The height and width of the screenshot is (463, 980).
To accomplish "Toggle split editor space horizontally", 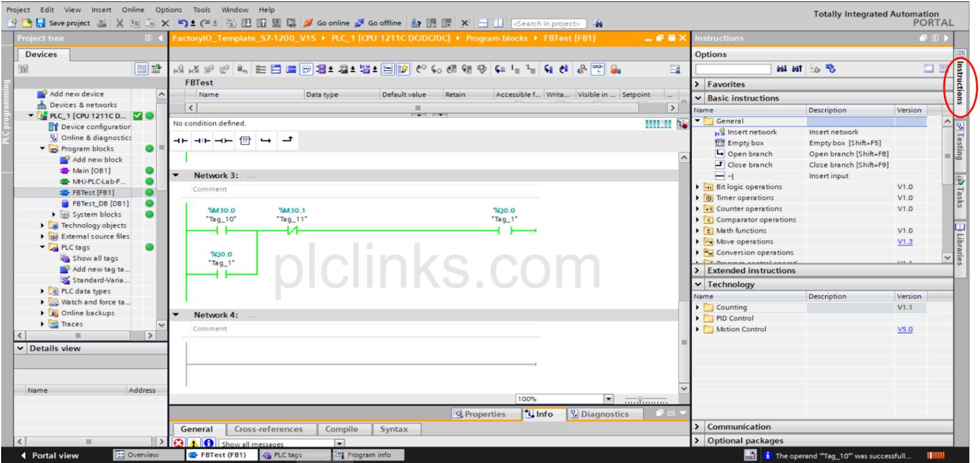I will (x=483, y=23).
